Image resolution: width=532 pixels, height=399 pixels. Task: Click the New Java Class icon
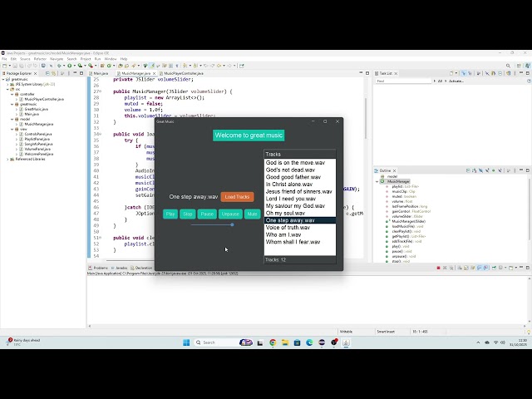click(109, 66)
